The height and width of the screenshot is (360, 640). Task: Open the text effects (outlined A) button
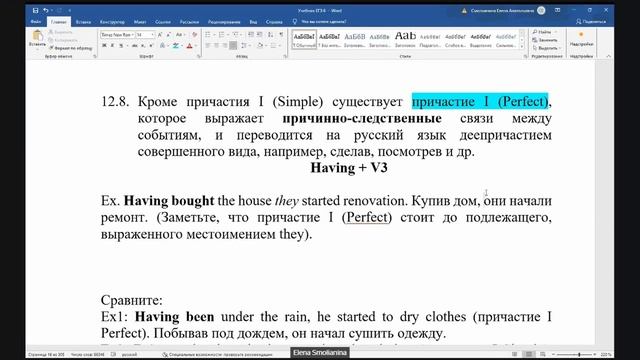[x=162, y=46]
